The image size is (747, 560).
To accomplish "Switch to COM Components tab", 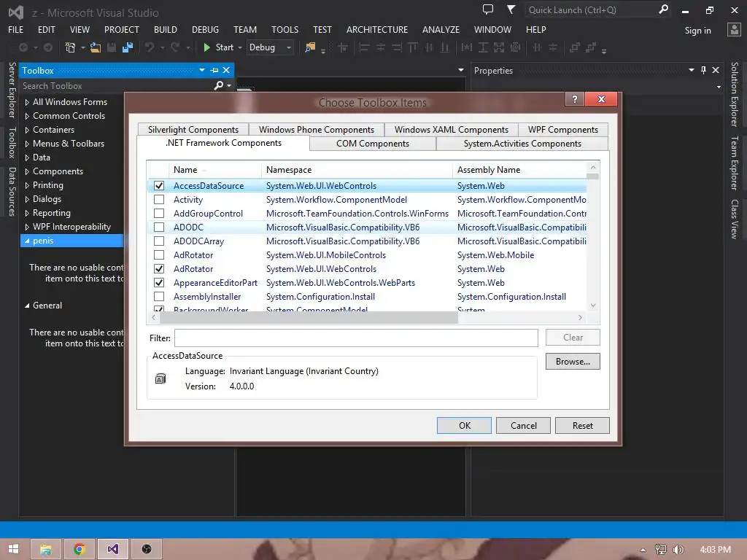I will 373,144.
